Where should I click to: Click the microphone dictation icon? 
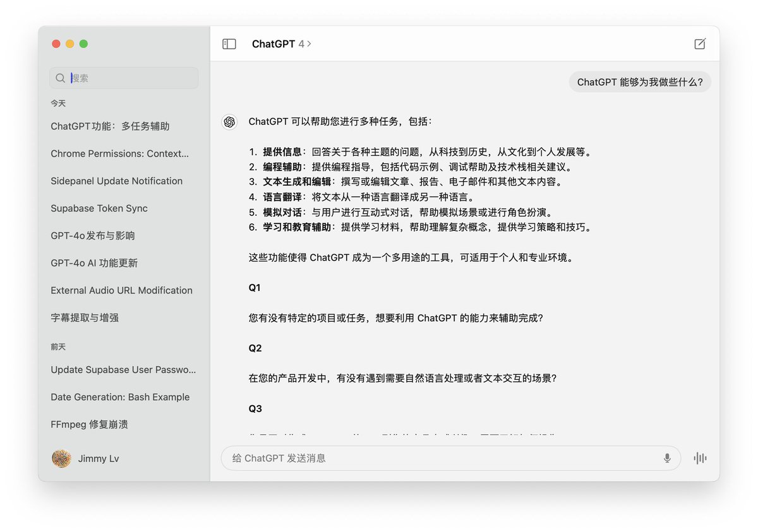pos(667,458)
